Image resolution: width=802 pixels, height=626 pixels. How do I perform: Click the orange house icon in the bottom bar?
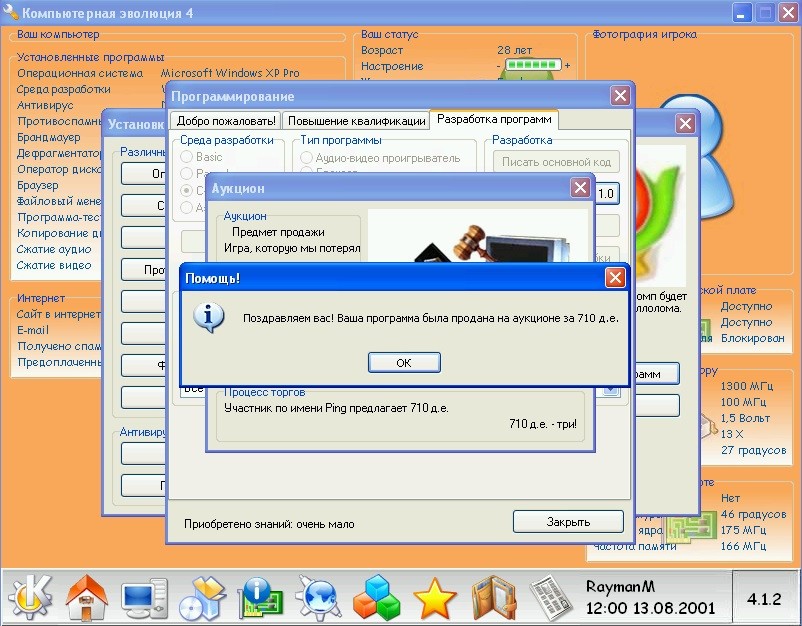[x=86, y=596]
